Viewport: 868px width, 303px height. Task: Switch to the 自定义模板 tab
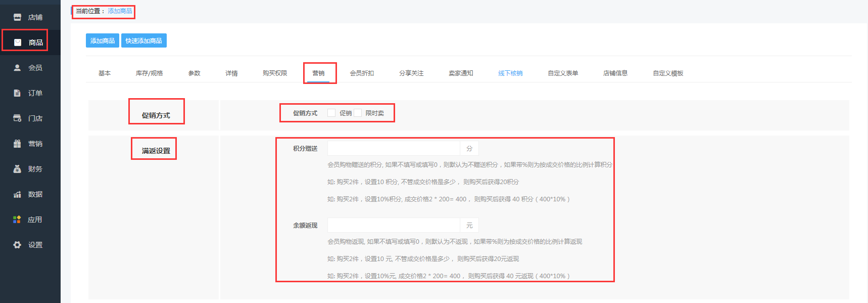pyautogui.click(x=668, y=73)
